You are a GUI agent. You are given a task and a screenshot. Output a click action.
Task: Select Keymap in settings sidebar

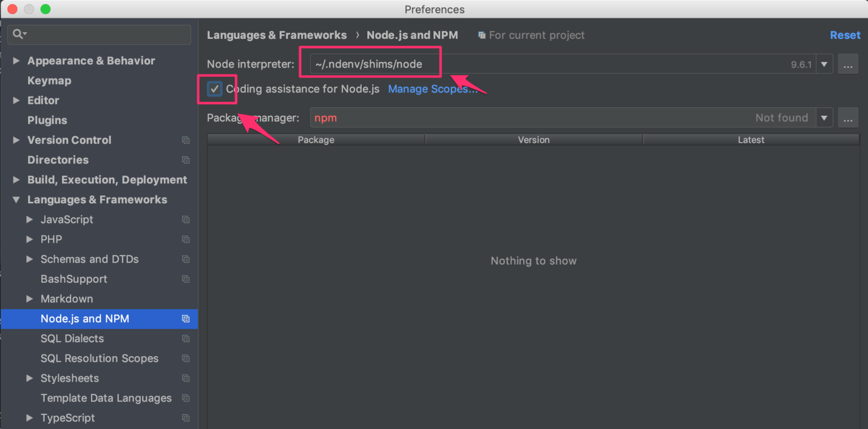coord(49,81)
